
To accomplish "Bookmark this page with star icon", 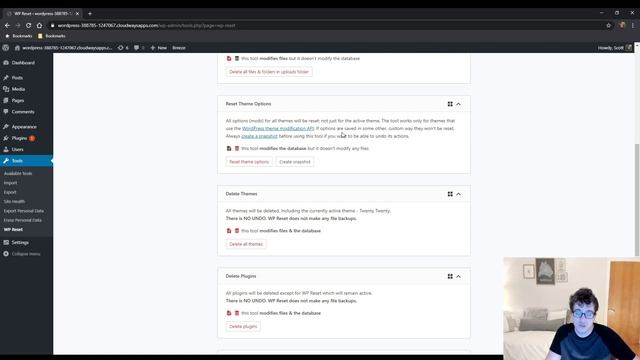I will click(609, 25).
